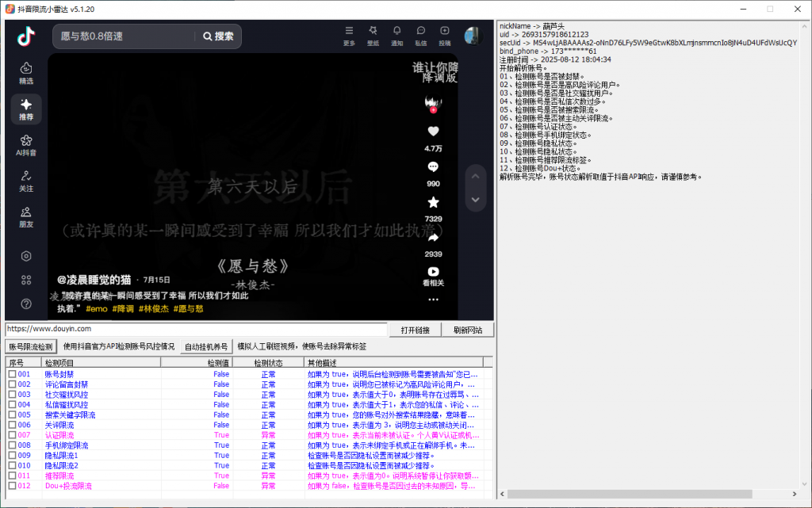Click the 异常 status in row 011
The width and height of the screenshot is (812, 508).
pos(268,476)
